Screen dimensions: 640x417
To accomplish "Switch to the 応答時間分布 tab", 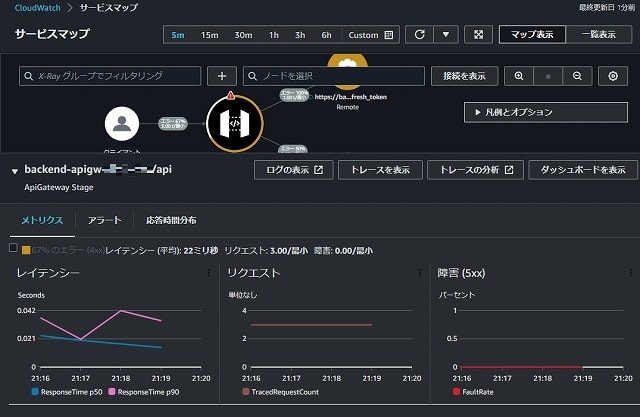I will [x=171, y=220].
